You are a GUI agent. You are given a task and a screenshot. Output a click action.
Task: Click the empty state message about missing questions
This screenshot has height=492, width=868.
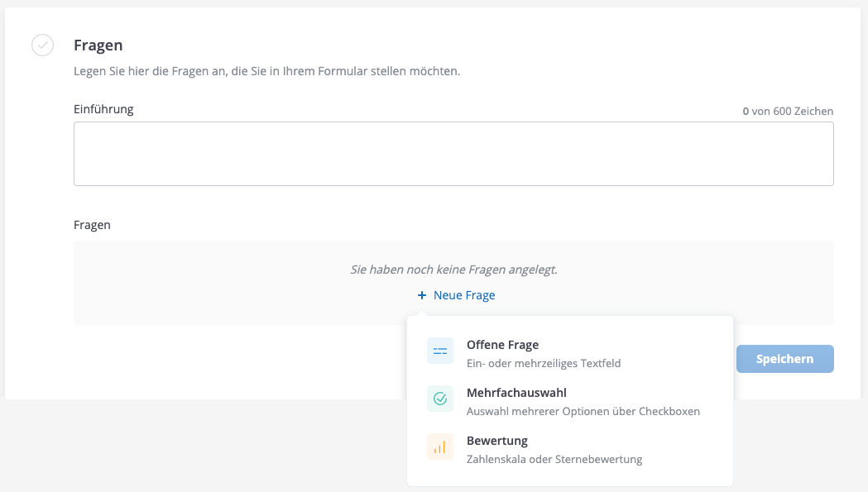[x=453, y=270]
